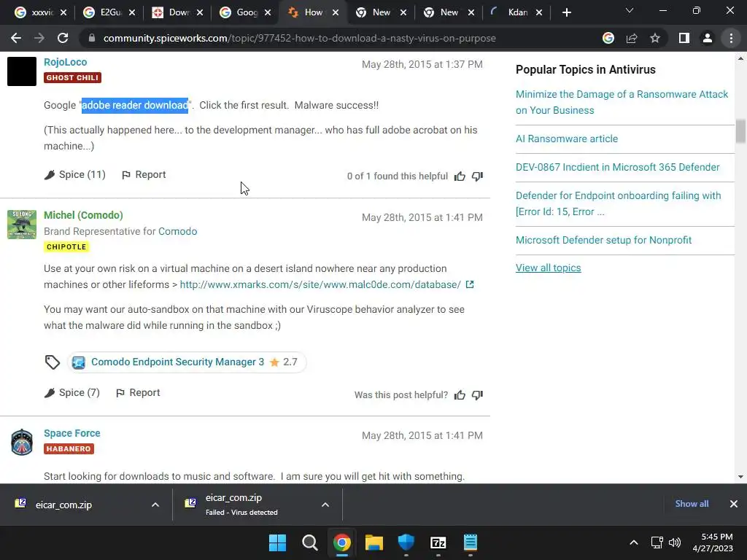Click View all topics
The width and height of the screenshot is (747, 560).
(549, 268)
